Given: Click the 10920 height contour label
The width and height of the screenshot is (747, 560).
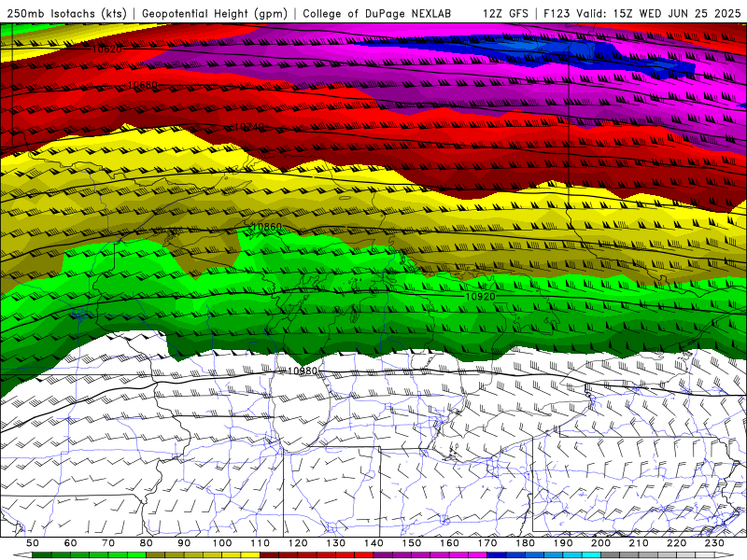Looking at the screenshot, I should pos(480,296).
